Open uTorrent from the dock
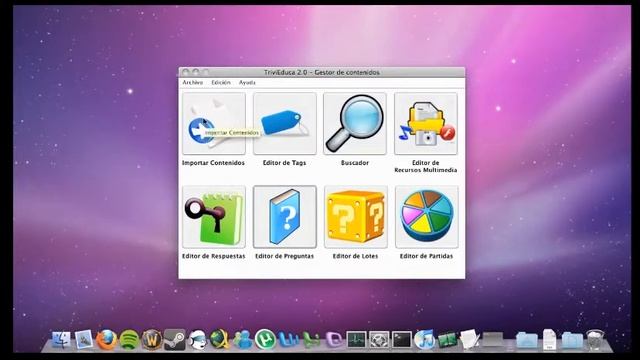 tap(265, 340)
